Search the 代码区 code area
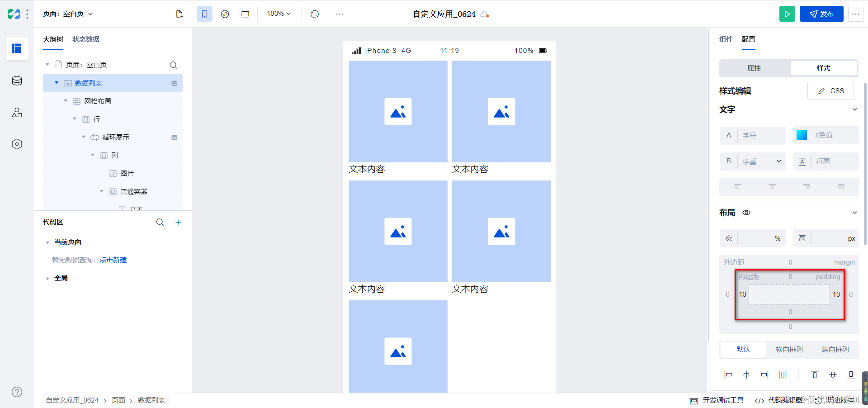 (160, 222)
